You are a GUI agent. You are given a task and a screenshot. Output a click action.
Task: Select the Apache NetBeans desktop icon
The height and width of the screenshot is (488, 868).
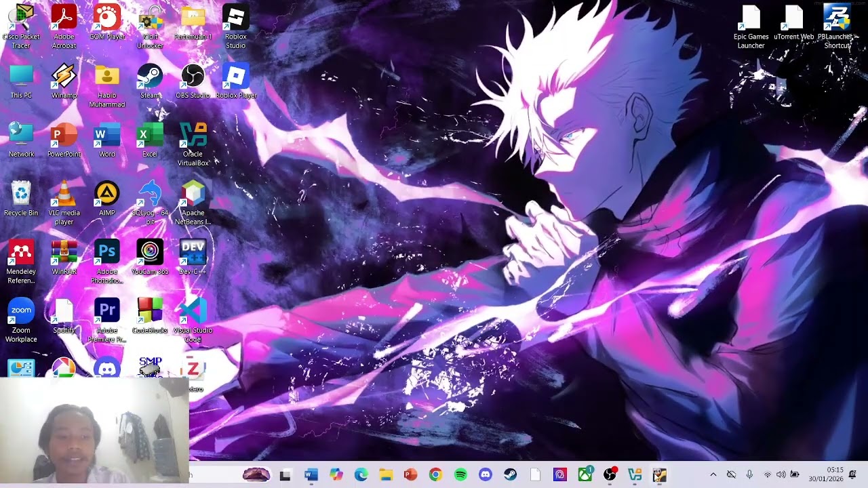click(x=193, y=204)
